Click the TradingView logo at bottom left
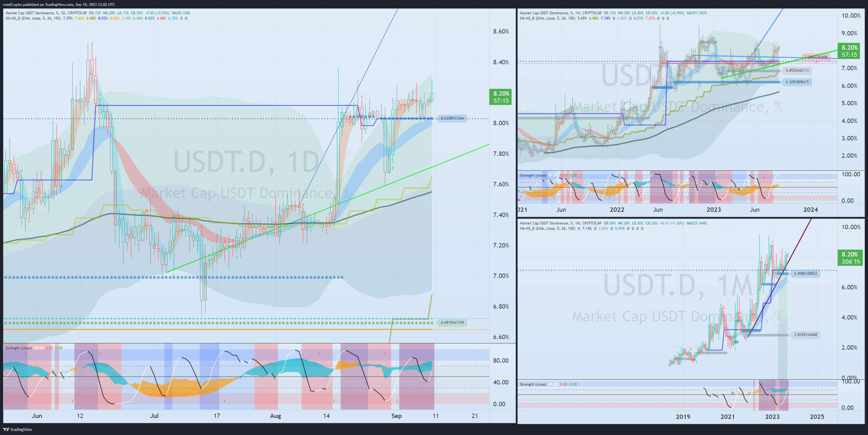868x435 pixels. point(18,429)
